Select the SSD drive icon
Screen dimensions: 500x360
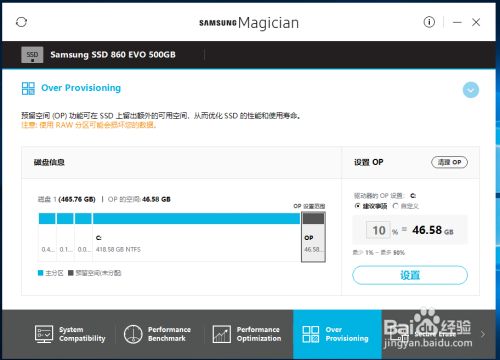32,55
